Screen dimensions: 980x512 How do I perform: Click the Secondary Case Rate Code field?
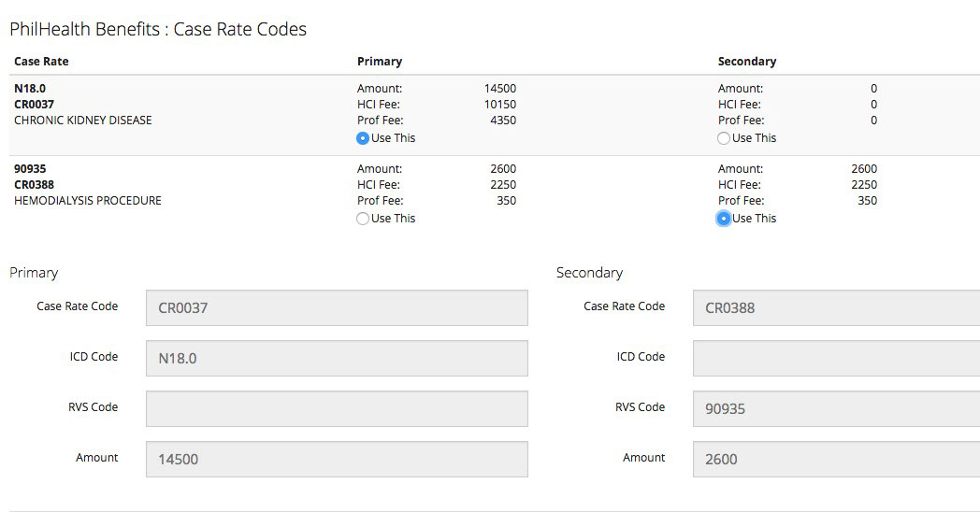coord(835,307)
